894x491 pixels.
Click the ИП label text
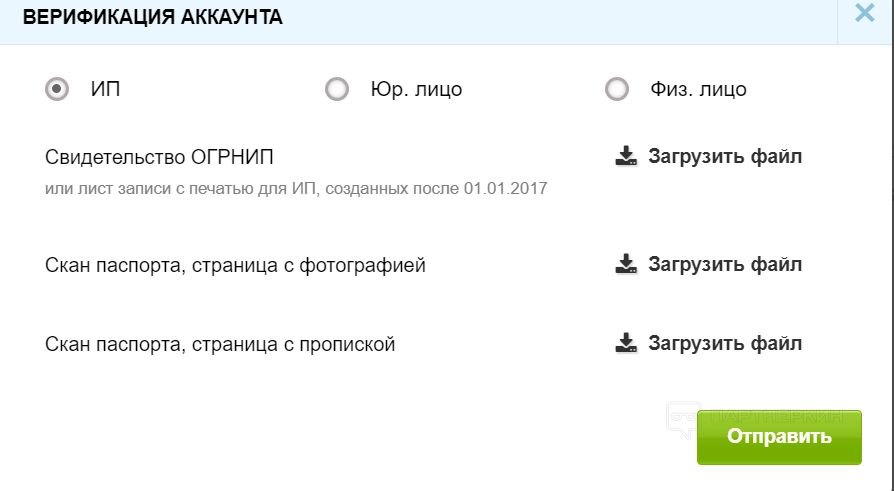(x=105, y=89)
